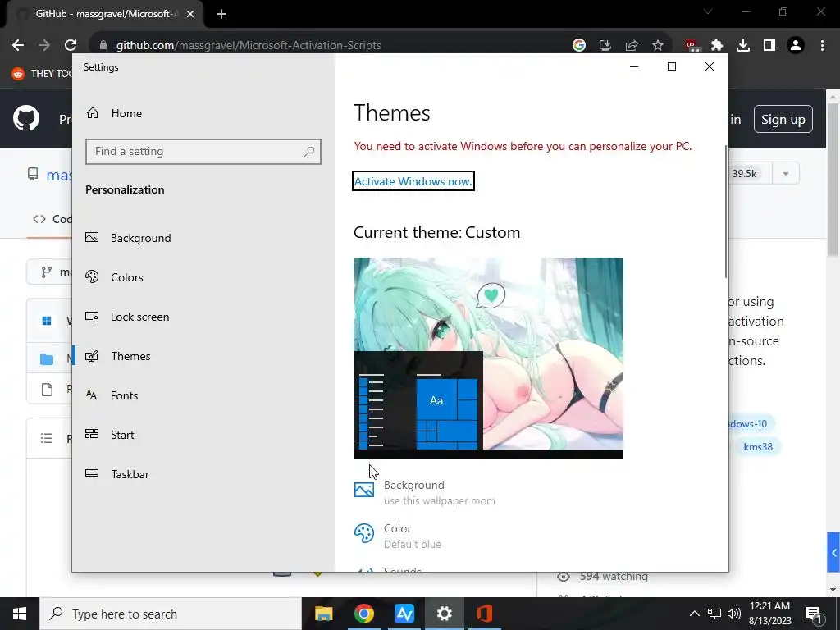This screenshot has height=630, width=840.
Task: Click share this page icon
Action: coord(632,46)
